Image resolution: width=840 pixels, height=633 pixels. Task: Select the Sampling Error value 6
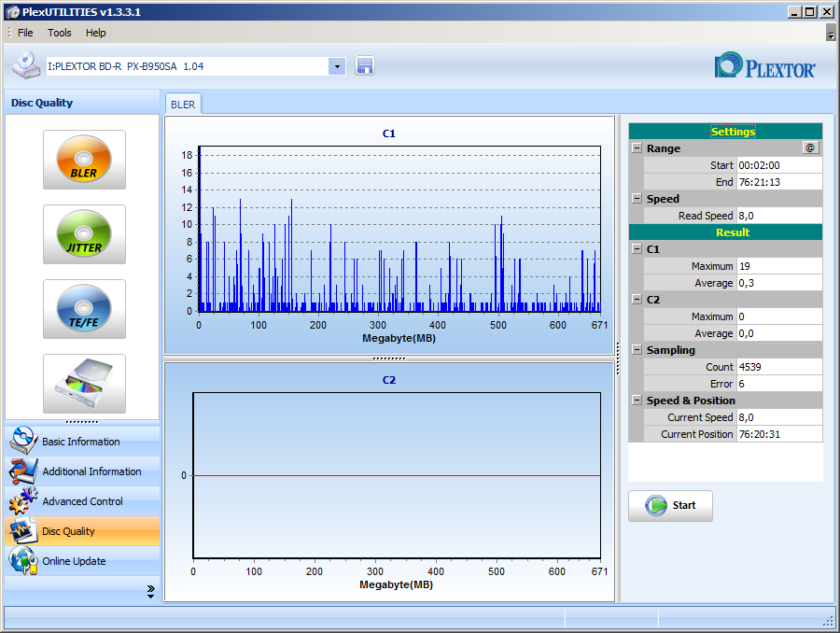pos(779,384)
